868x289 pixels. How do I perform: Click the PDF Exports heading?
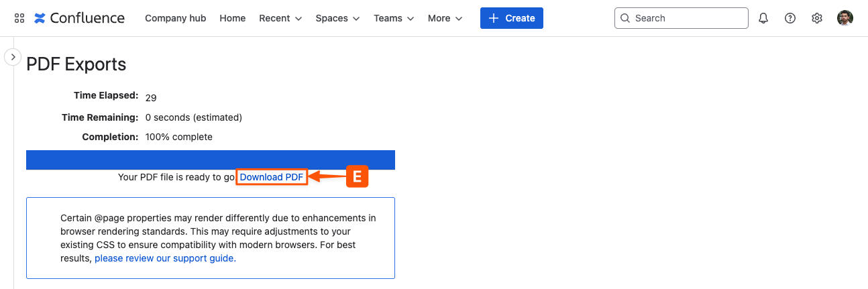[x=76, y=64]
